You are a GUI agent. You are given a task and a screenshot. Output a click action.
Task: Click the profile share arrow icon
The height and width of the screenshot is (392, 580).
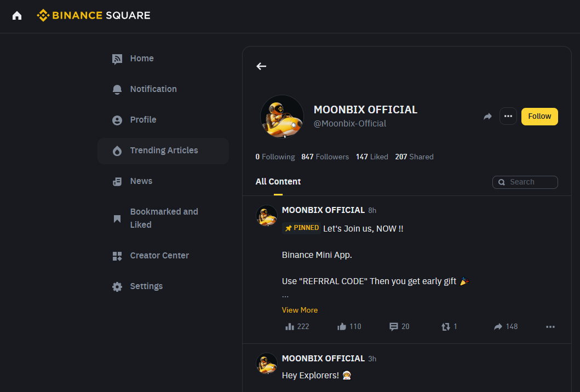pyautogui.click(x=487, y=117)
